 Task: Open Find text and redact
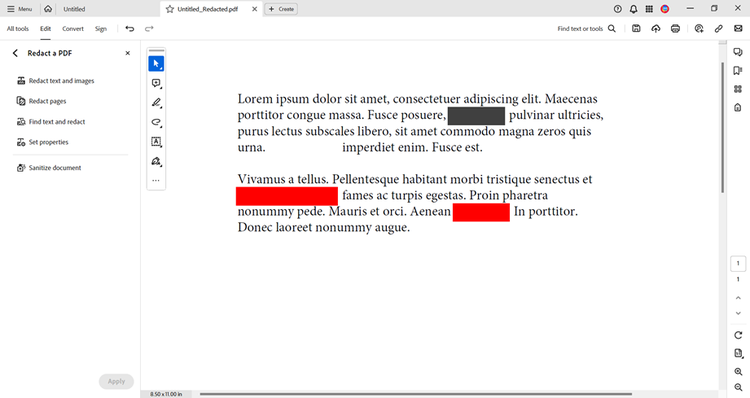tap(51, 122)
